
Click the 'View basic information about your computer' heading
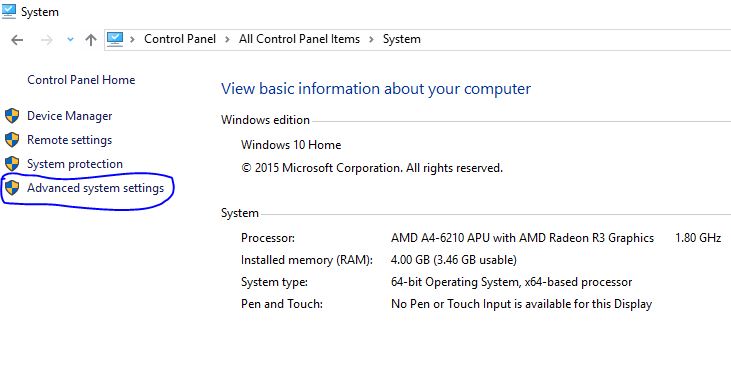[x=376, y=89]
